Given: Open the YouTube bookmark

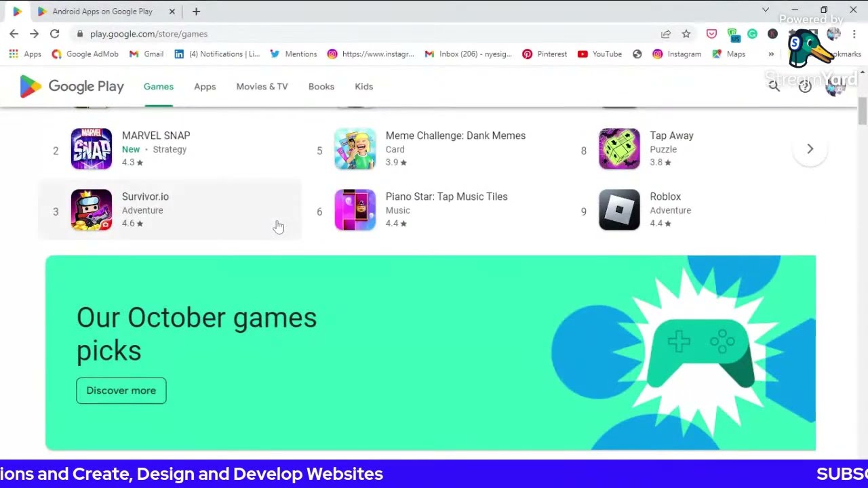Looking at the screenshot, I should [x=599, y=54].
